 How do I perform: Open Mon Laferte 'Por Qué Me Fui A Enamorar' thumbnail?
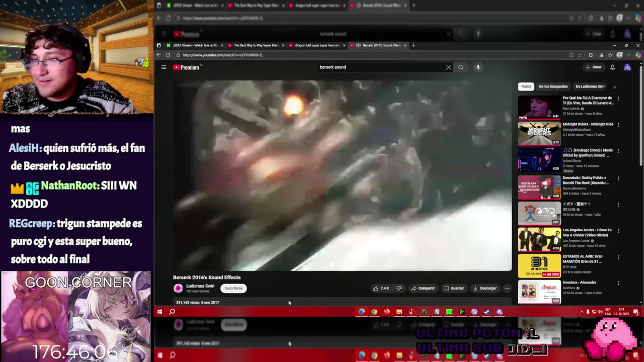(x=539, y=107)
